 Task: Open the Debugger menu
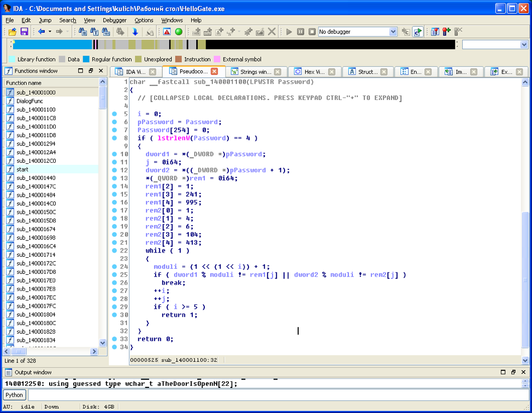114,20
